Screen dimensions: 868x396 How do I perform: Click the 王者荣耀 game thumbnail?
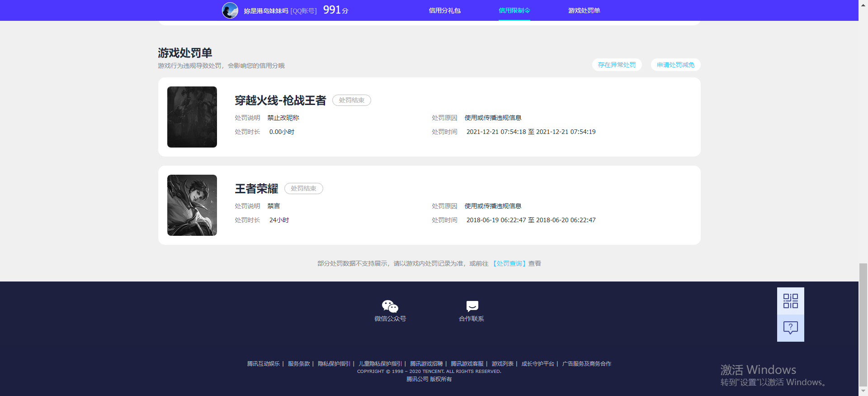point(192,205)
